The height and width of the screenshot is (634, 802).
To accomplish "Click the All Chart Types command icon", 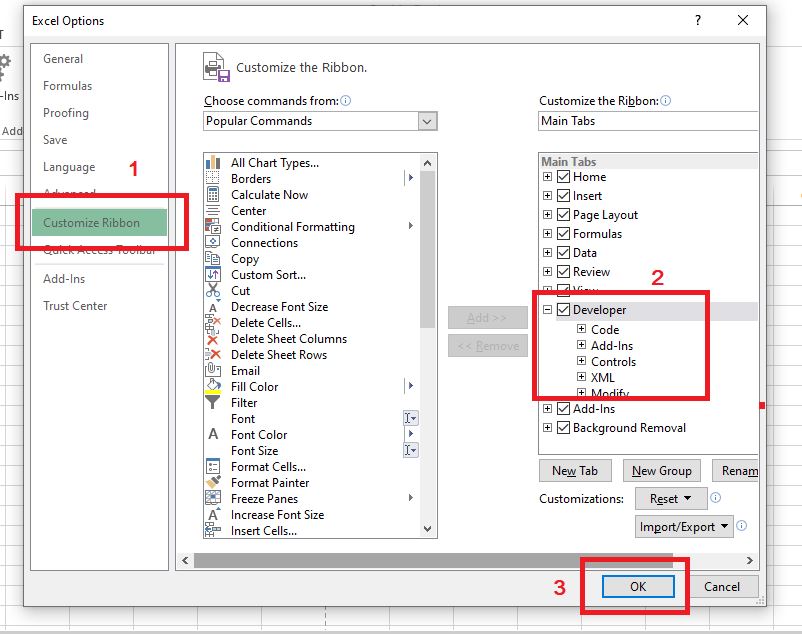I will [213, 163].
